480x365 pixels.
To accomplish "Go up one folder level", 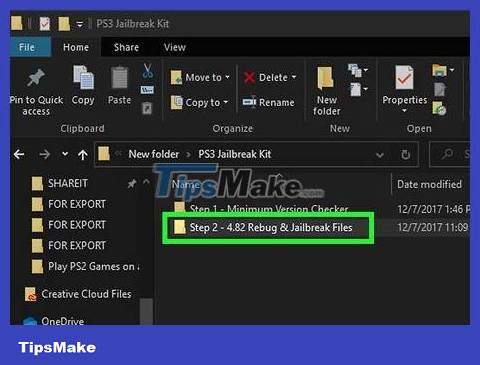I will (x=83, y=154).
